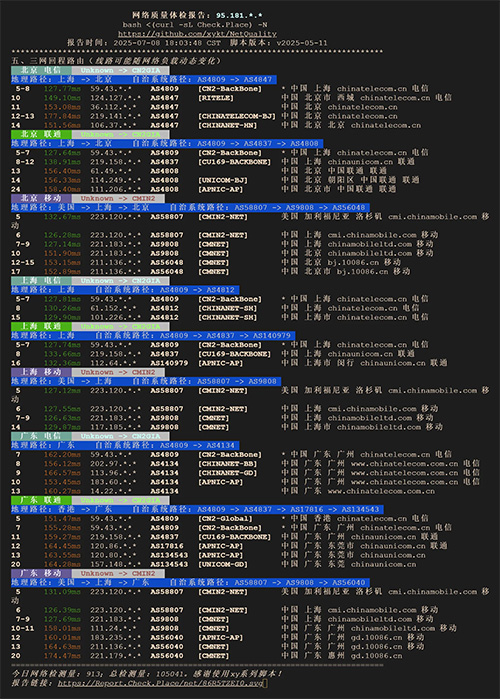Click the 北京 电信 section label
Image resolution: width=500 pixels, height=699 pixels.
point(41,70)
